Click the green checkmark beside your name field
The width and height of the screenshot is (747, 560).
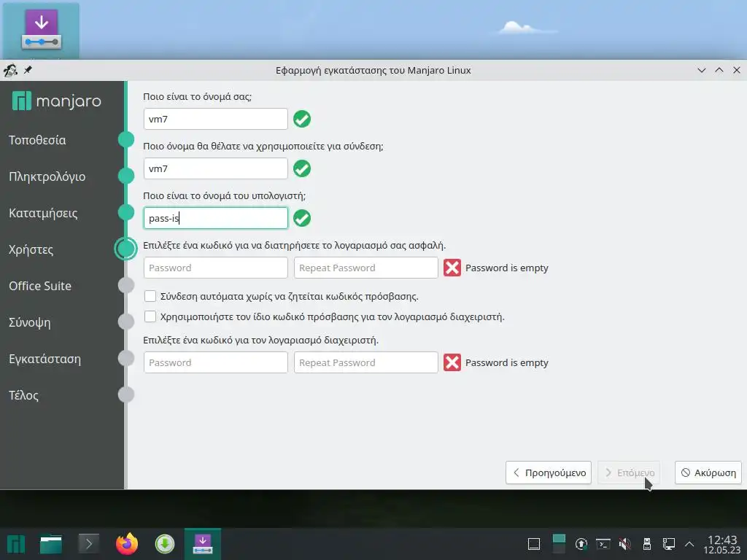coord(302,119)
